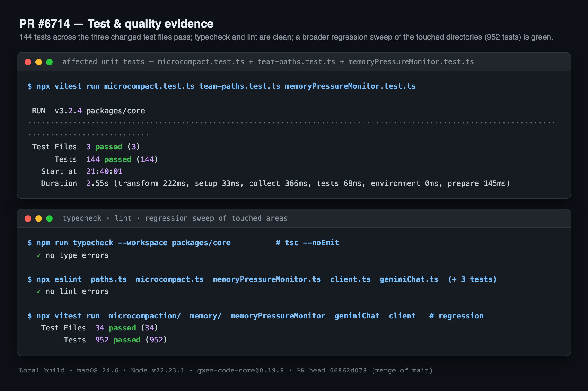This screenshot has width=588, height=391.
Task: Click summary sentence starting '144 tests across'
Action: 286,37
